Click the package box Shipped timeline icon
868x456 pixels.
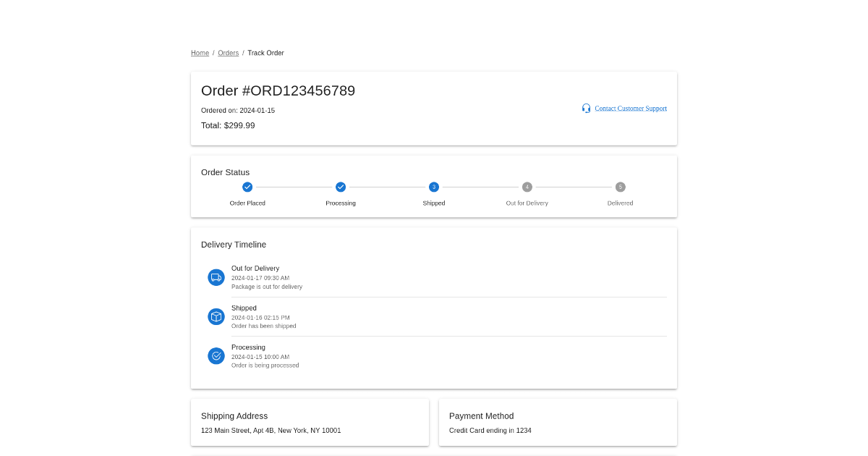pos(216,316)
